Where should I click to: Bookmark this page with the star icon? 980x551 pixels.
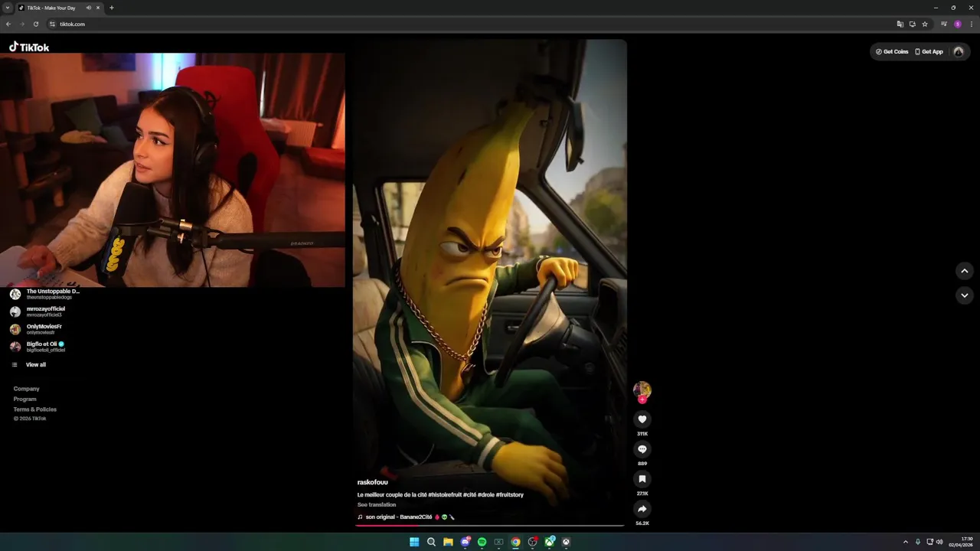tap(925, 24)
